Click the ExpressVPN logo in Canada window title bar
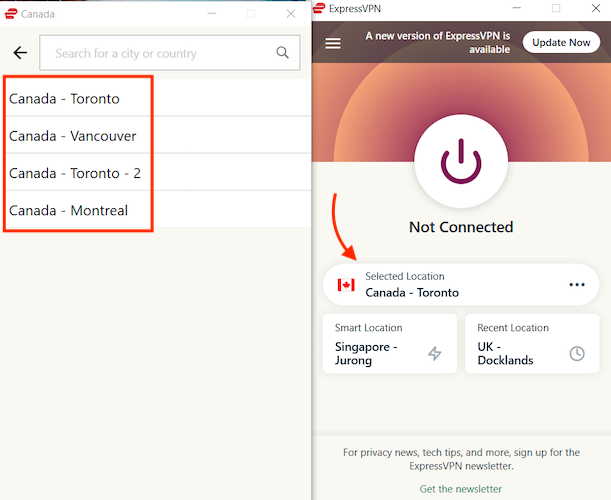The width and height of the screenshot is (611, 500). (x=11, y=14)
